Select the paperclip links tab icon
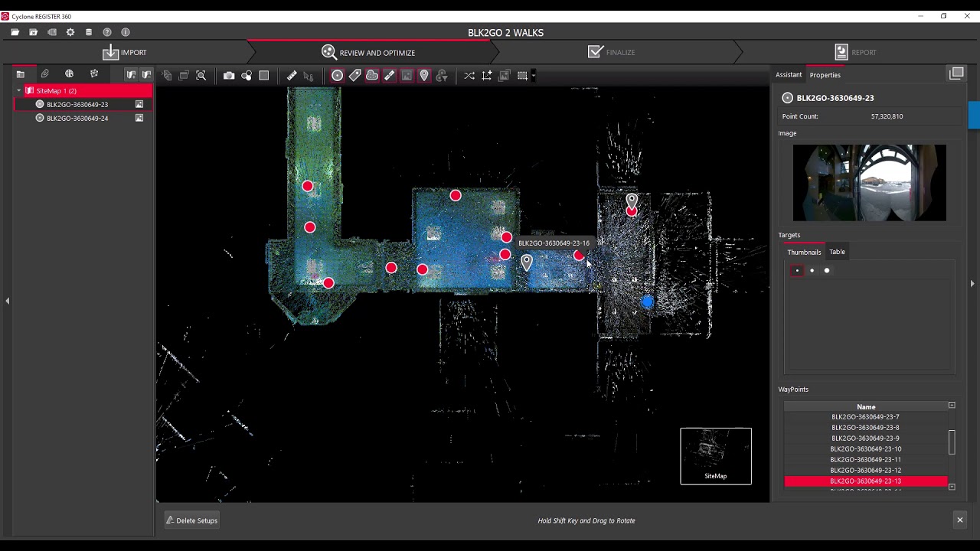Viewport: 980px width, 551px height. (45, 73)
